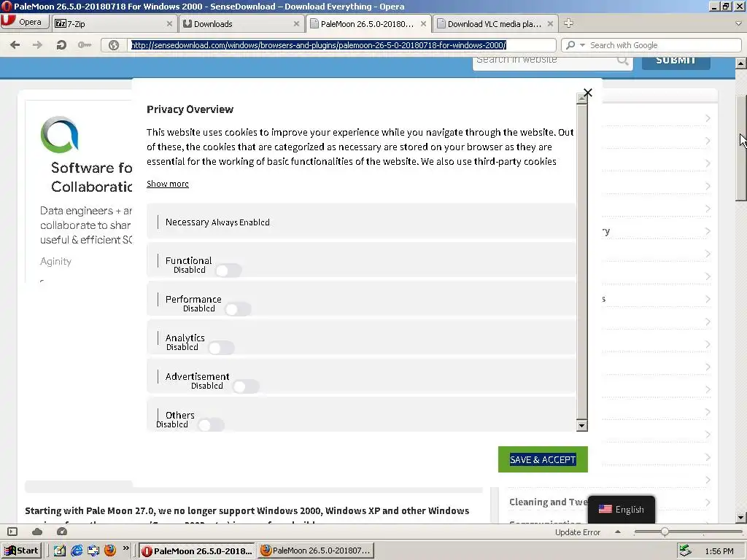Toggle the Performance cookies switch

pyautogui.click(x=238, y=309)
